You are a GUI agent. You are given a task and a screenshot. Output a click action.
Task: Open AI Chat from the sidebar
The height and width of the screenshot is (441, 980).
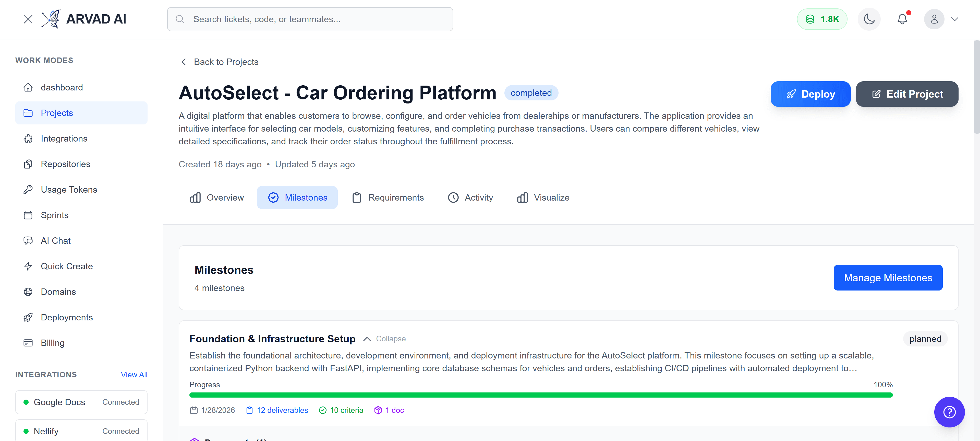click(x=56, y=240)
